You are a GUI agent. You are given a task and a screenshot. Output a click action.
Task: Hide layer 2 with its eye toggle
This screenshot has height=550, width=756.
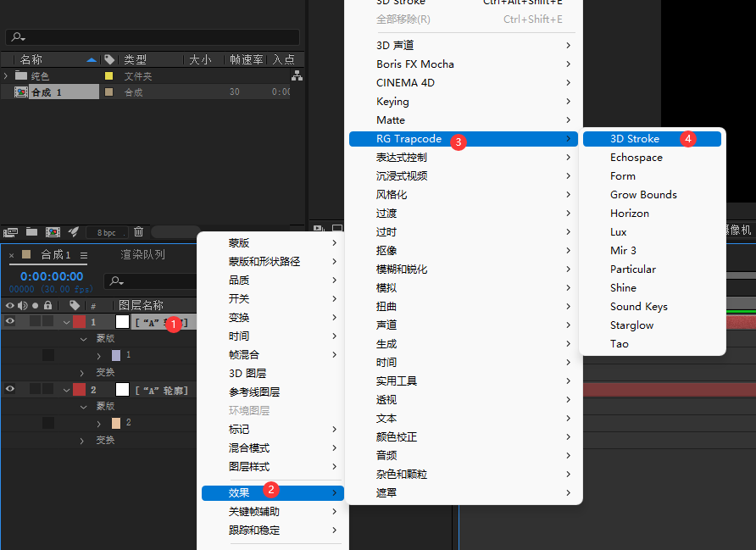pyautogui.click(x=9, y=388)
